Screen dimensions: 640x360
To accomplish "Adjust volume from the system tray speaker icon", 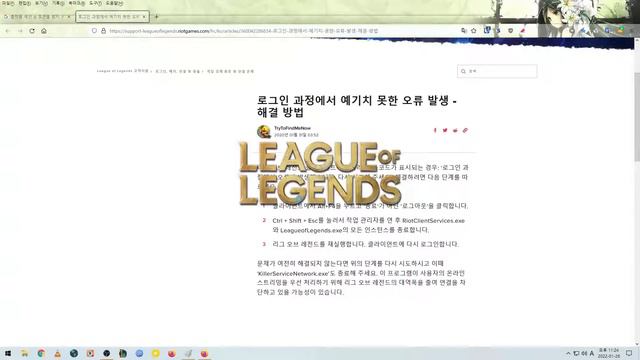I will [x=584, y=353].
